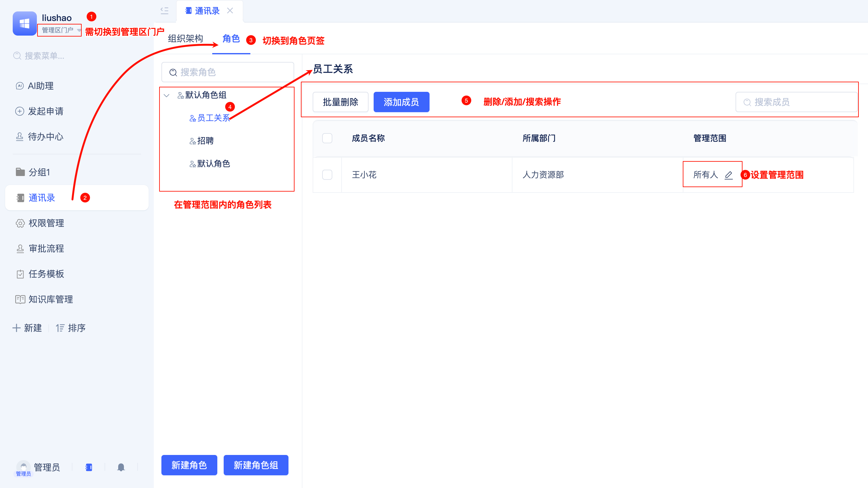Click the 所有人 scope text

[706, 175]
